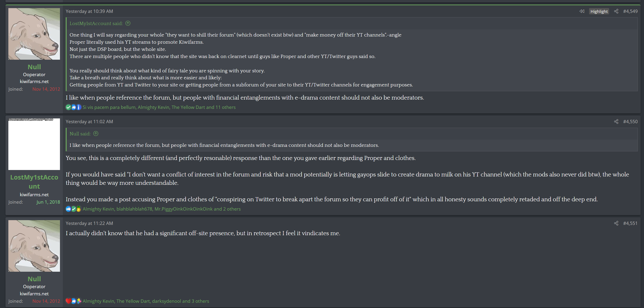
Task: Click Null's dog avatar on first post
Action: [34, 34]
